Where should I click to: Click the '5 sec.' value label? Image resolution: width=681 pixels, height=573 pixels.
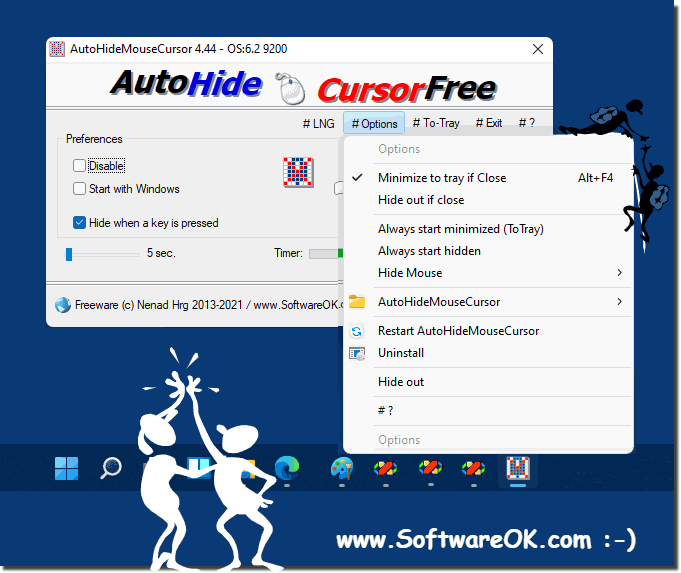coord(161,253)
